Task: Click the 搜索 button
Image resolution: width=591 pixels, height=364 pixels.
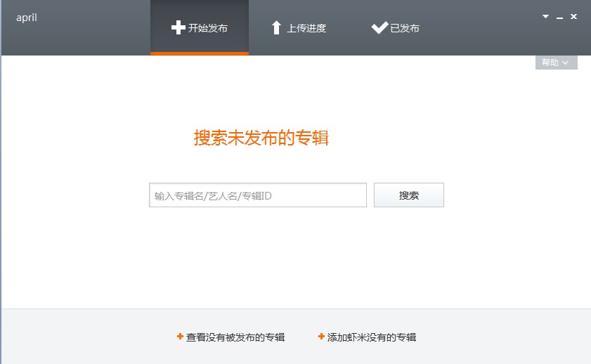Action: tap(409, 195)
